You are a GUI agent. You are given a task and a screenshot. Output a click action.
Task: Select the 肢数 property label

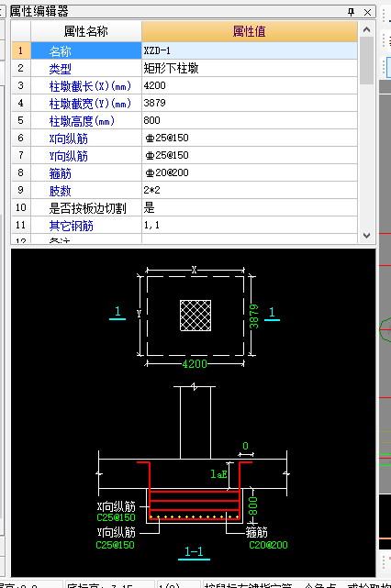pos(86,191)
